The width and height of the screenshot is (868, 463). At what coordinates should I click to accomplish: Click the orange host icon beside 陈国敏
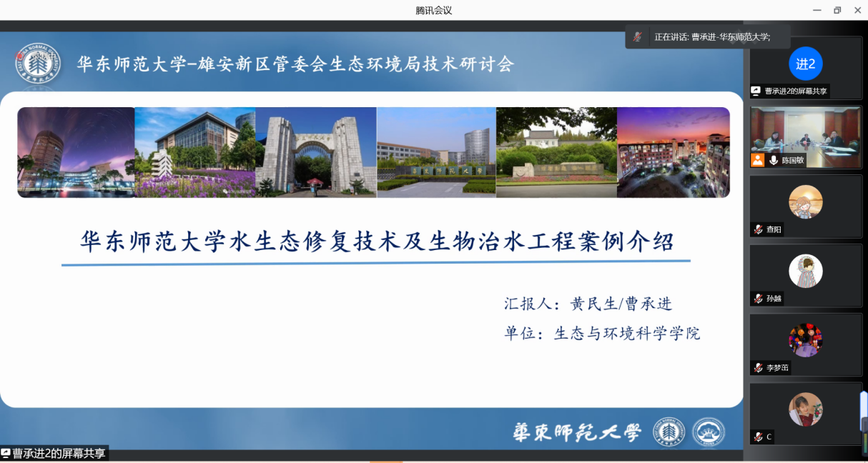757,160
